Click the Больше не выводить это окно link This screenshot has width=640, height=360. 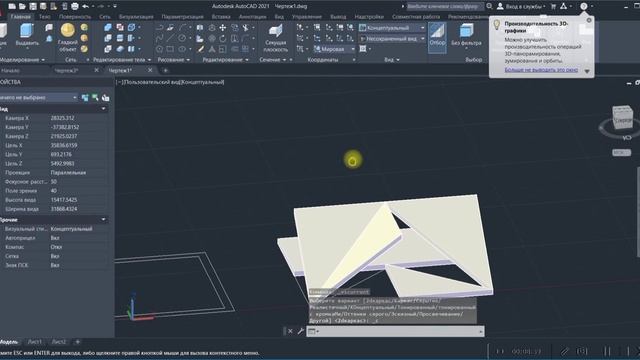click(x=541, y=70)
